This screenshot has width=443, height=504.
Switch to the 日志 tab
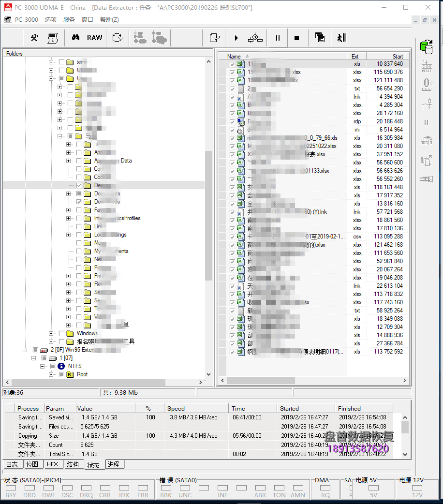[12, 464]
